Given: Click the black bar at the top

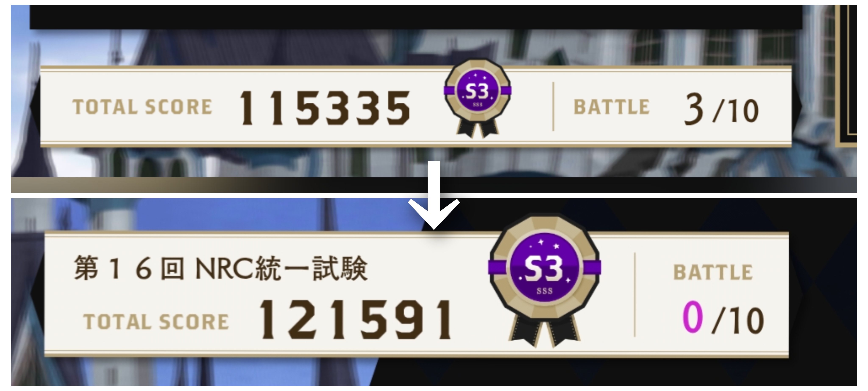Looking at the screenshot, I should pyautogui.click(x=416, y=17).
